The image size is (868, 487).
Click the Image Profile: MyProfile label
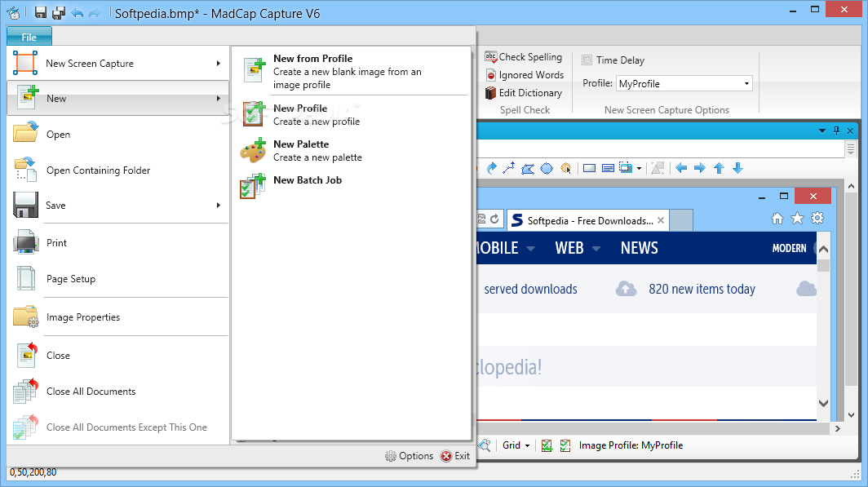coord(631,445)
